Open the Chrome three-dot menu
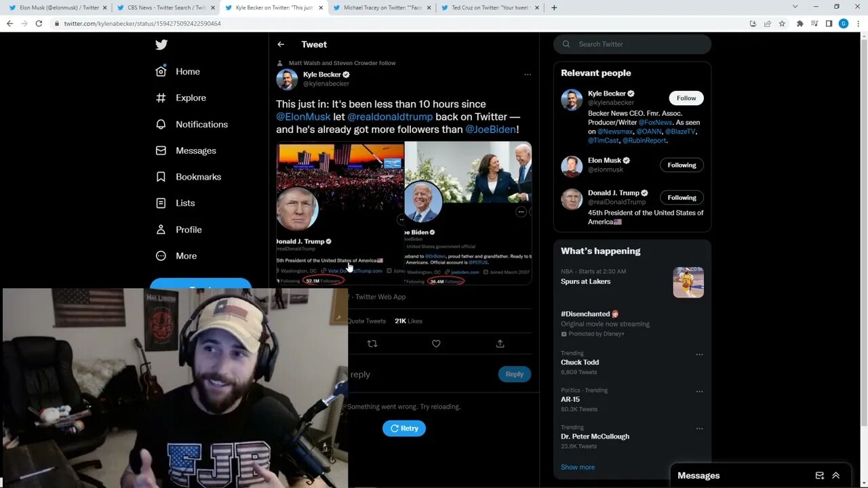Image resolution: width=868 pixels, height=488 pixels. [x=859, y=23]
